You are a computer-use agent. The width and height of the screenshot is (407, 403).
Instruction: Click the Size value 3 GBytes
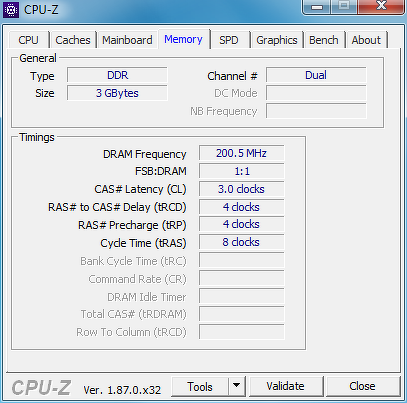pos(117,93)
